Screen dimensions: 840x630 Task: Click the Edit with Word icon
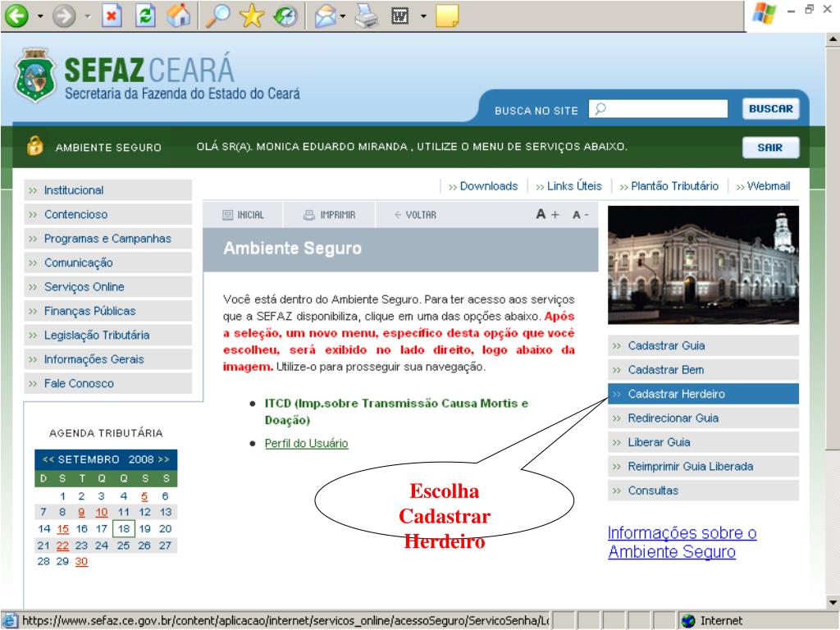point(400,16)
